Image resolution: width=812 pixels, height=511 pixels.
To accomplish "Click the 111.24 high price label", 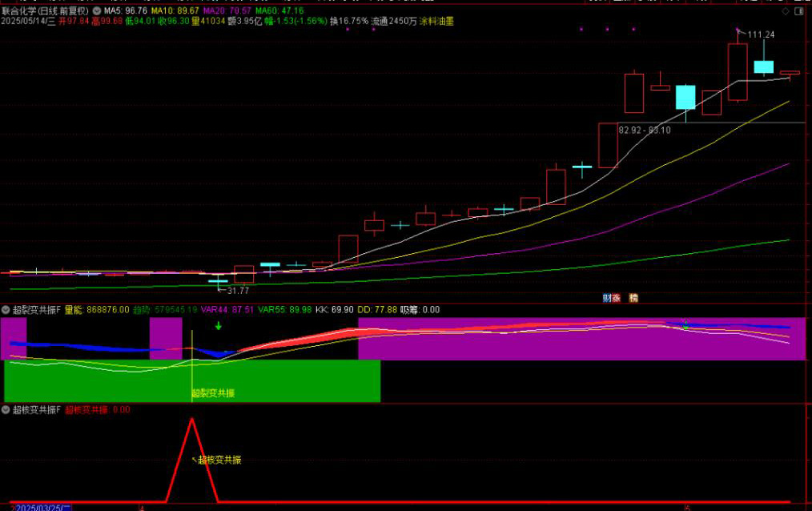I will 760,34.
